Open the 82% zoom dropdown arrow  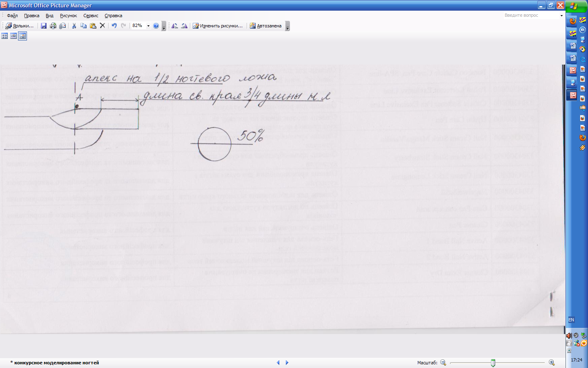148,26
